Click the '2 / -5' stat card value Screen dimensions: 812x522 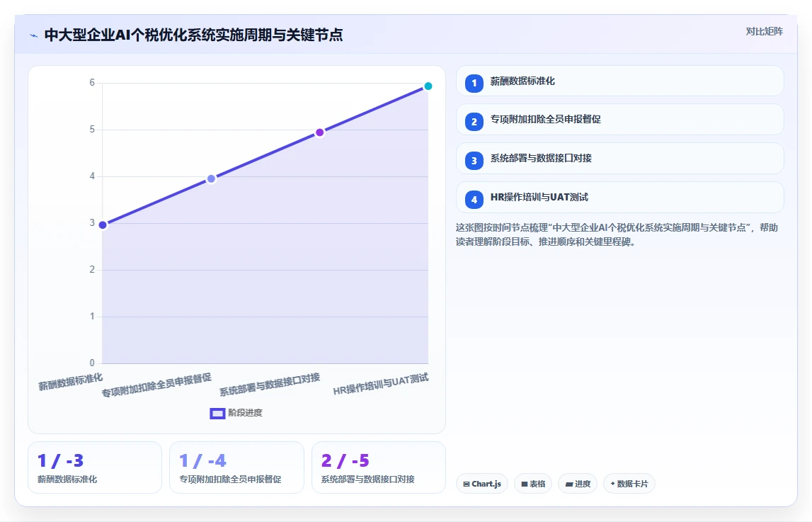click(345, 460)
